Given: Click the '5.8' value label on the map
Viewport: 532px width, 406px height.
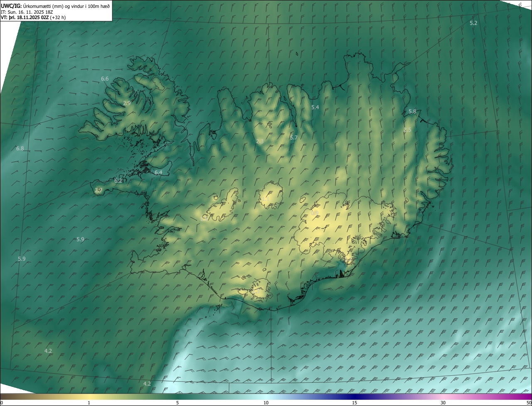Looking at the screenshot, I should point(412,112).
